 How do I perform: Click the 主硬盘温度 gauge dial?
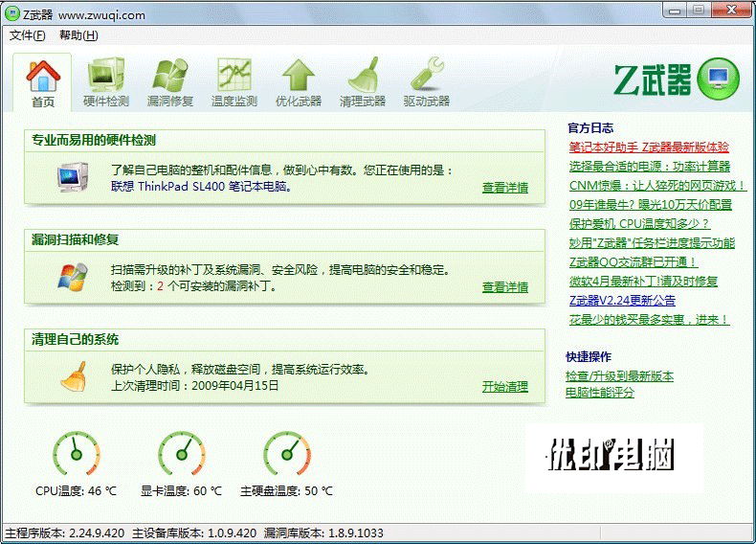[x=287, y=454]
